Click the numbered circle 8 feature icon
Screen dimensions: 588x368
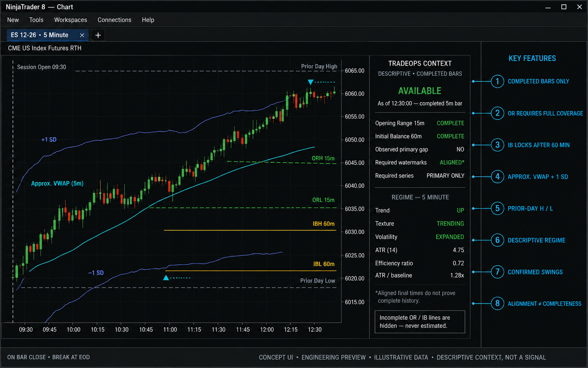point(498,303)
